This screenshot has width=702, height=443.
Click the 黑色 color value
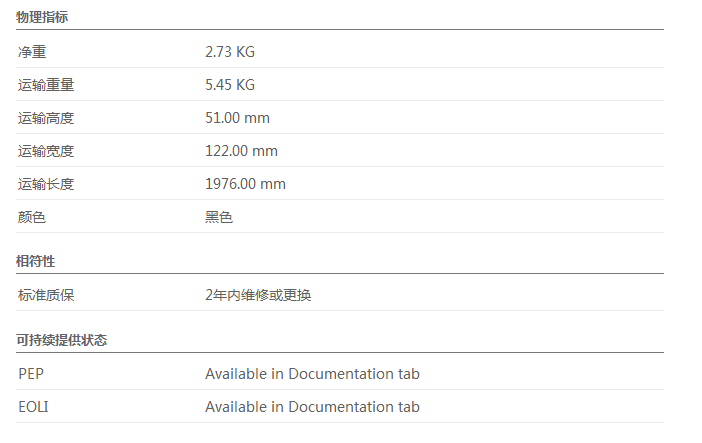(219, 217)
